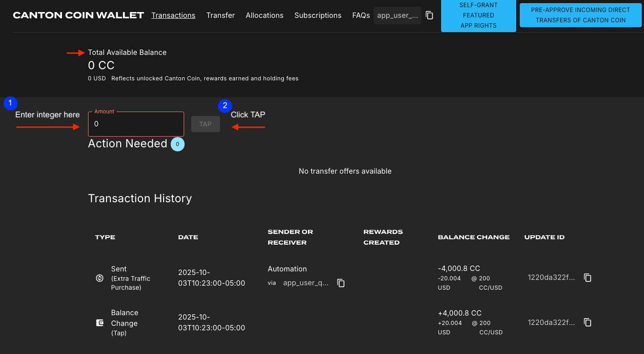Copy update ID of Balance Change transaction
This screenshot has width=644, height=354.
[588, 322]
